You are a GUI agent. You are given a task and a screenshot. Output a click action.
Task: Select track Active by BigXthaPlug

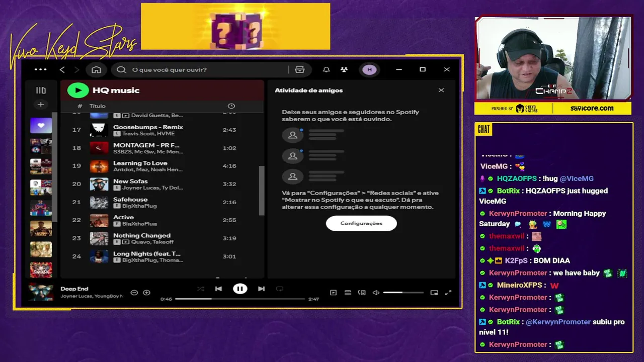coord(163,220)
